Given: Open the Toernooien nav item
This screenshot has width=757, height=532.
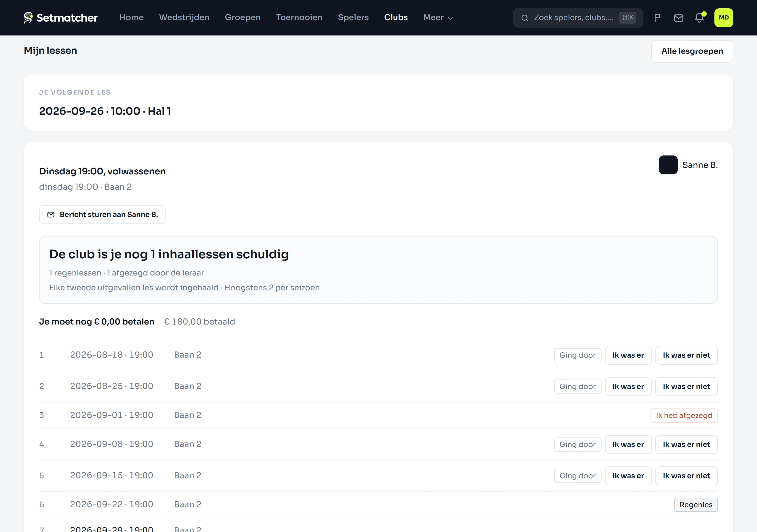Looking at the screenshot, I should [x=299, y=17].
